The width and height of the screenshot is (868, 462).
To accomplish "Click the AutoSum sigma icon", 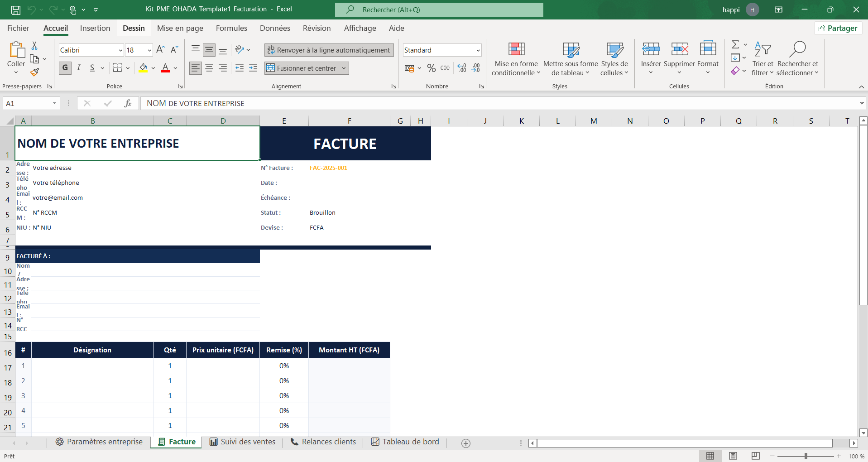I will pos(736,44).
